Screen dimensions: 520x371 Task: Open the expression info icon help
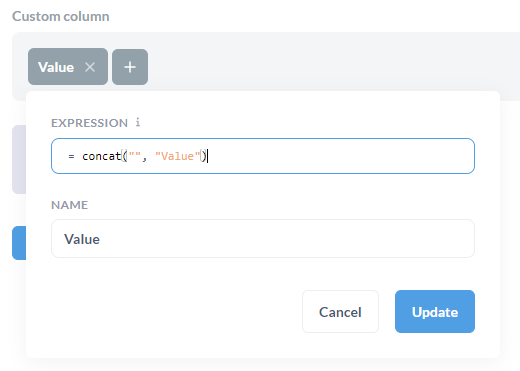138,122
